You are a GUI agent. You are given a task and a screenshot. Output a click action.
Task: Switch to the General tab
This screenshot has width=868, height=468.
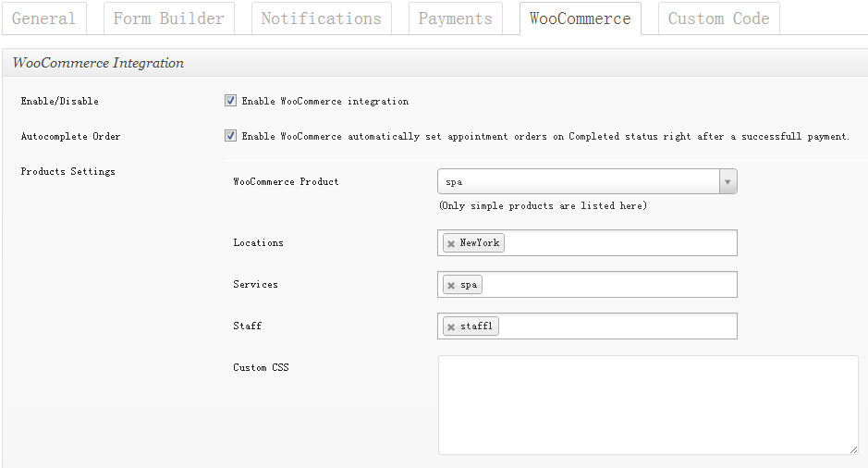click(x=43, y=18)
